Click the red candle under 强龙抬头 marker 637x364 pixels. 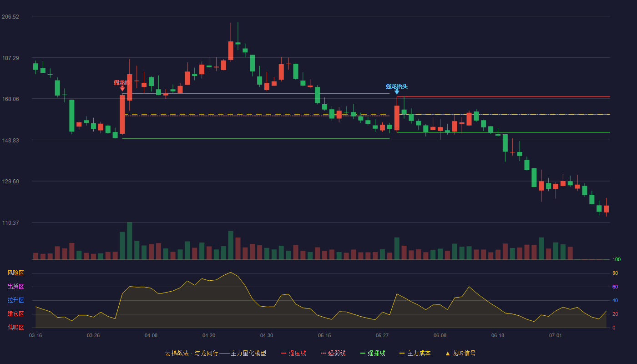[397, 118]
